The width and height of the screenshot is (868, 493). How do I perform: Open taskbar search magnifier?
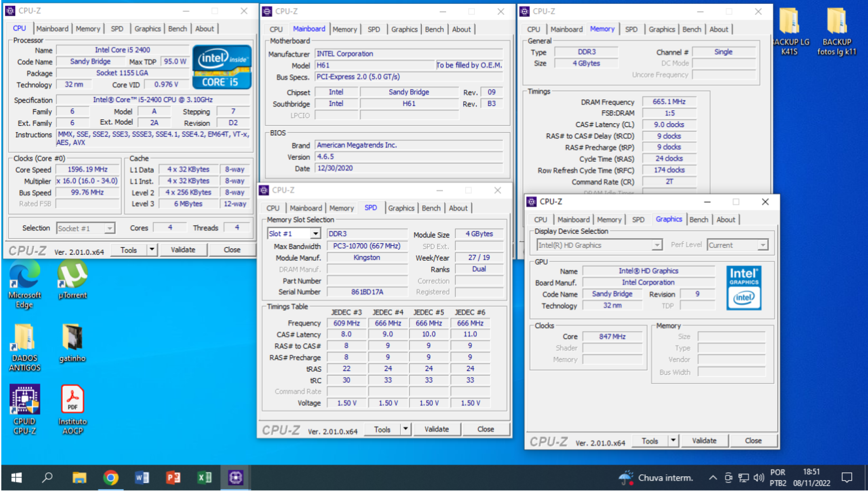(x=47, y=478)
